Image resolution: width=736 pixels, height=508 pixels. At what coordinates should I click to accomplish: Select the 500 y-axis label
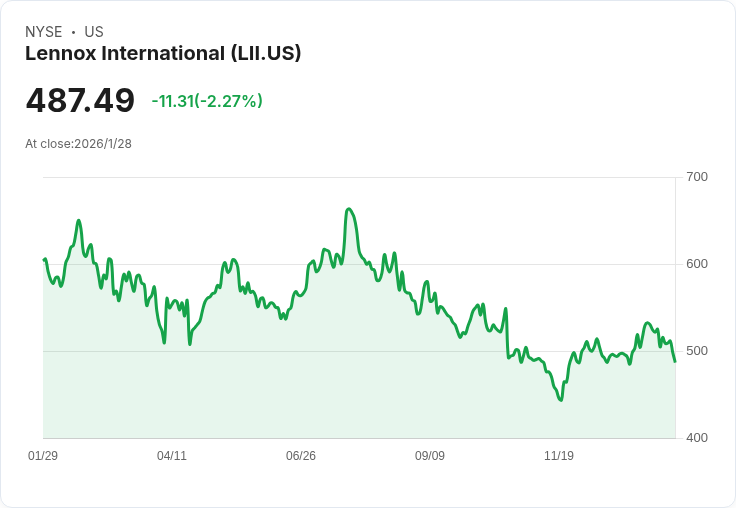[696, 351]
